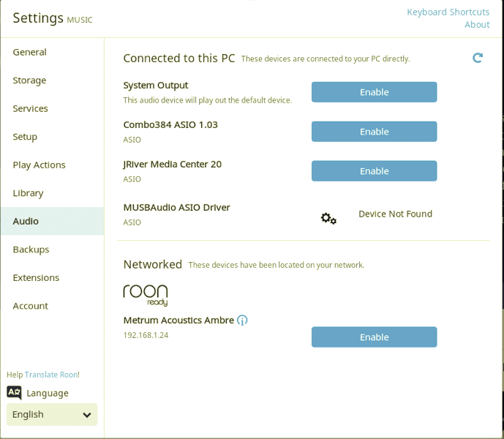Image resolution: width=504 pixels, height=439 pixels.
Task: Click the Combo384 ASIO 1.03 name
Action: click(x=170, y=125)
